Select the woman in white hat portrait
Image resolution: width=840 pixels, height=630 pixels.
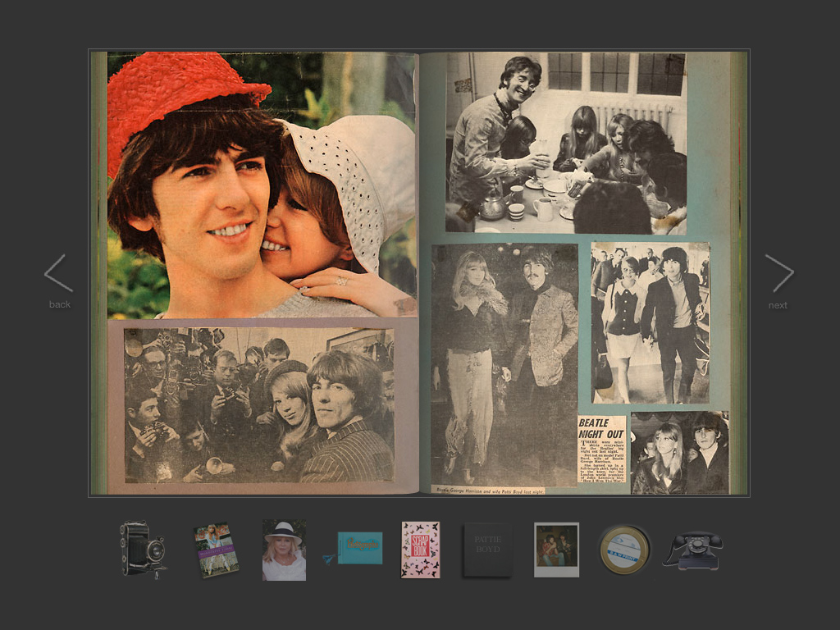pyautogui.click(x=284, y=550)
